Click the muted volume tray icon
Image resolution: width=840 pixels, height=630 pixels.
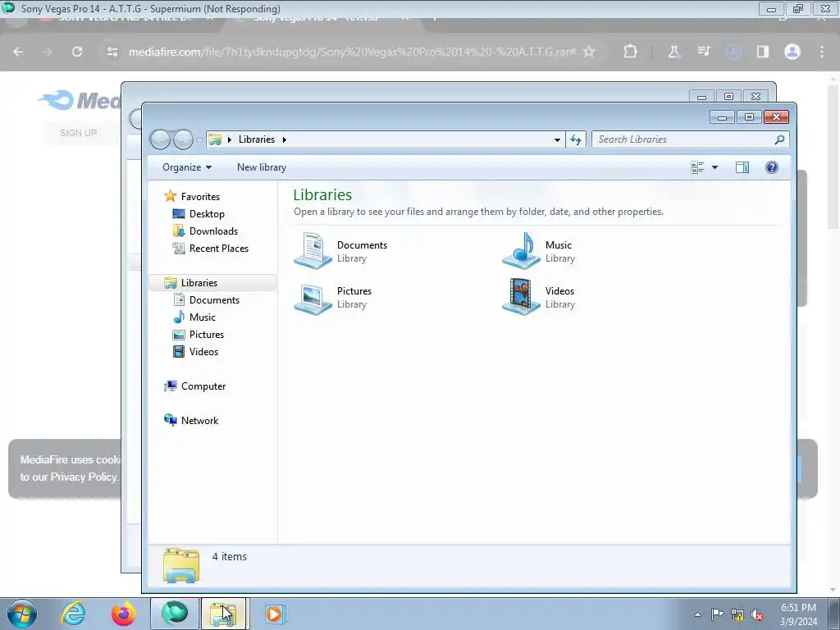757,615
